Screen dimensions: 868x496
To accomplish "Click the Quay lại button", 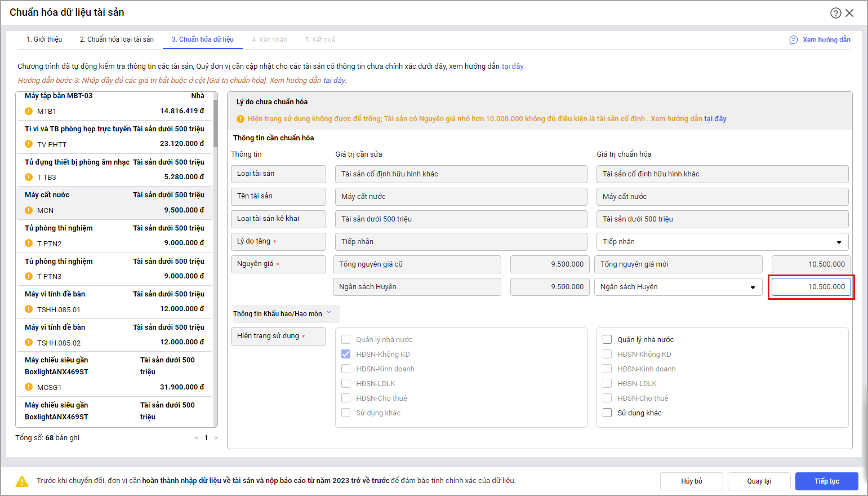I will tap(759, 481).
